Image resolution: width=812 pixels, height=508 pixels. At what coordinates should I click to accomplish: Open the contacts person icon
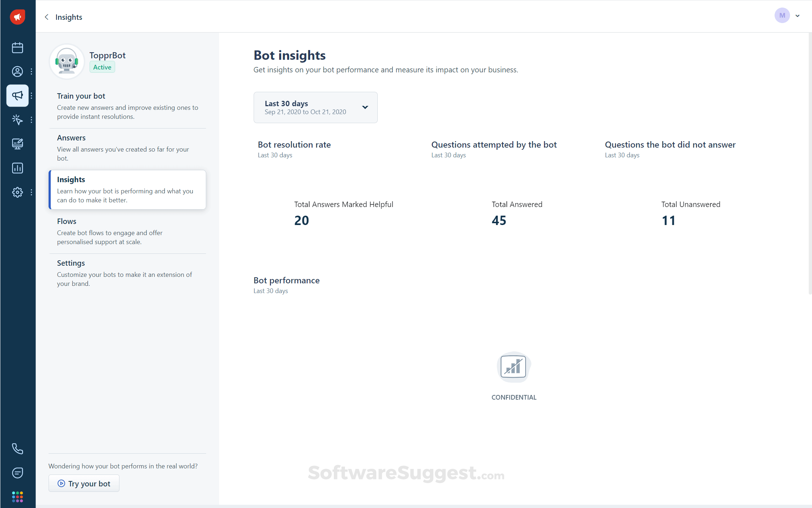[17, 72]
